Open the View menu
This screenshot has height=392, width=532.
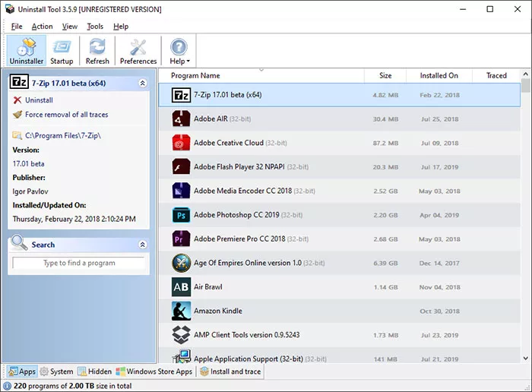click(x=70, y=27)
